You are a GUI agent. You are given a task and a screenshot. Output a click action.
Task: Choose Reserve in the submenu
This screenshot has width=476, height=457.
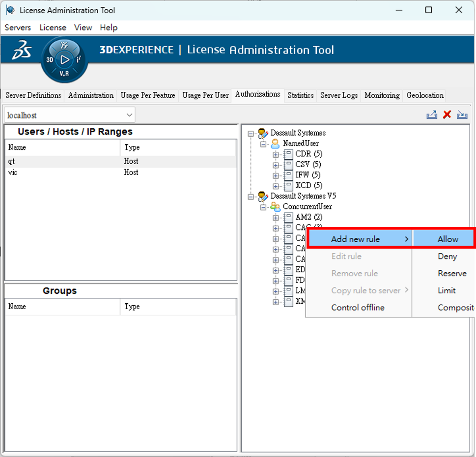444,273
